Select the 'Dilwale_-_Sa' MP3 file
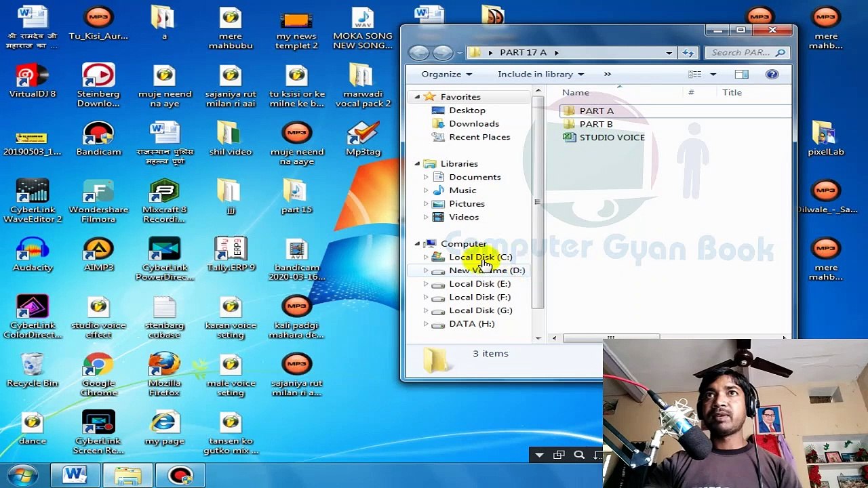This screenshot has height=488, width=868. click(825, 197)
